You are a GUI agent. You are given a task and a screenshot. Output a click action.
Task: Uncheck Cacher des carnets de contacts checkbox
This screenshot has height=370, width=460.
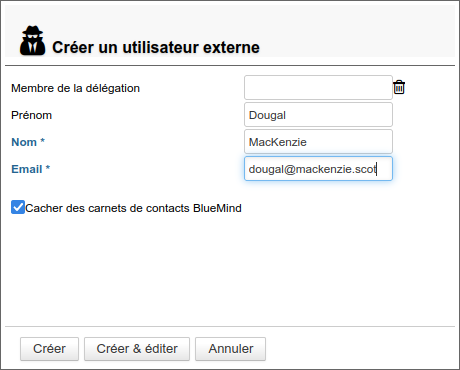[18, 207]
